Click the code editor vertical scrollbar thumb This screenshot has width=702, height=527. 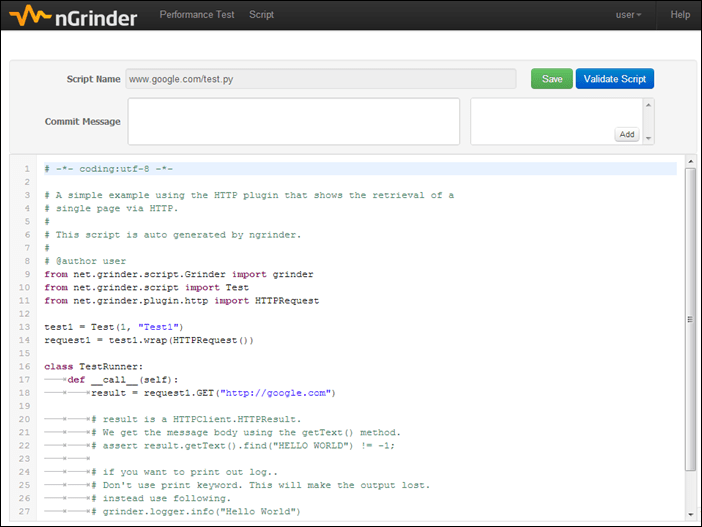690,319
